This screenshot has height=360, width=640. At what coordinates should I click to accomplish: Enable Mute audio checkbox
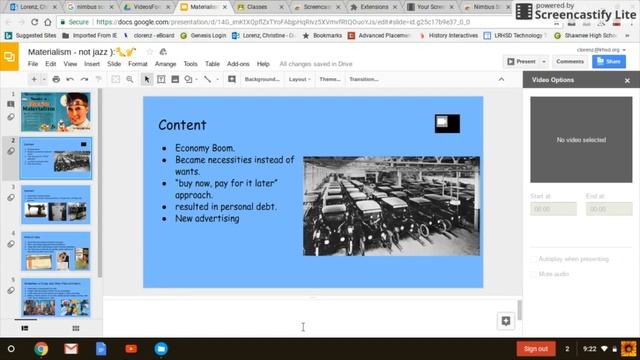click(533, 274)
